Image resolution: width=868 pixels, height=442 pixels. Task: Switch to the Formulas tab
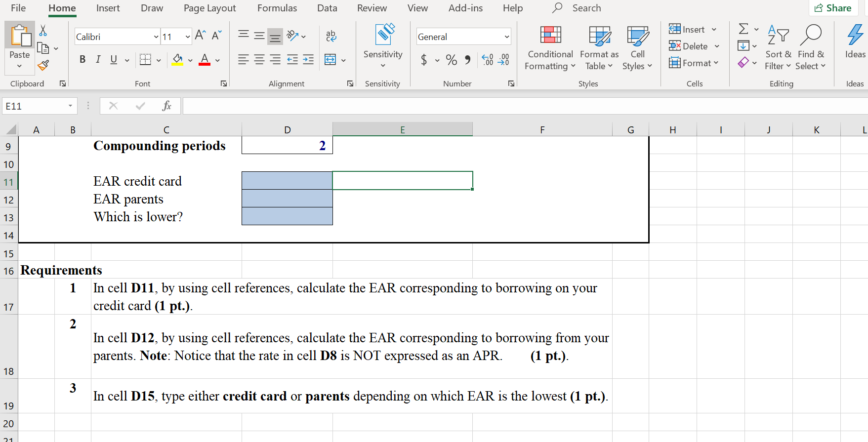click(277, 8)
